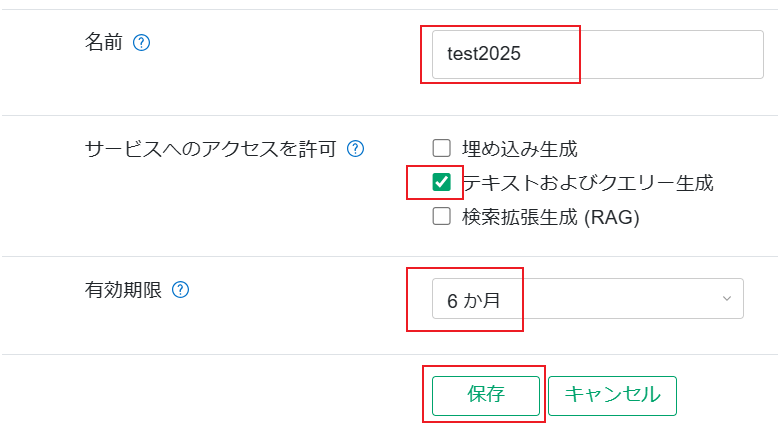Viewport: 778px width, 423px height.
Task: Focus the name field containing test2025
Action: 597,55
